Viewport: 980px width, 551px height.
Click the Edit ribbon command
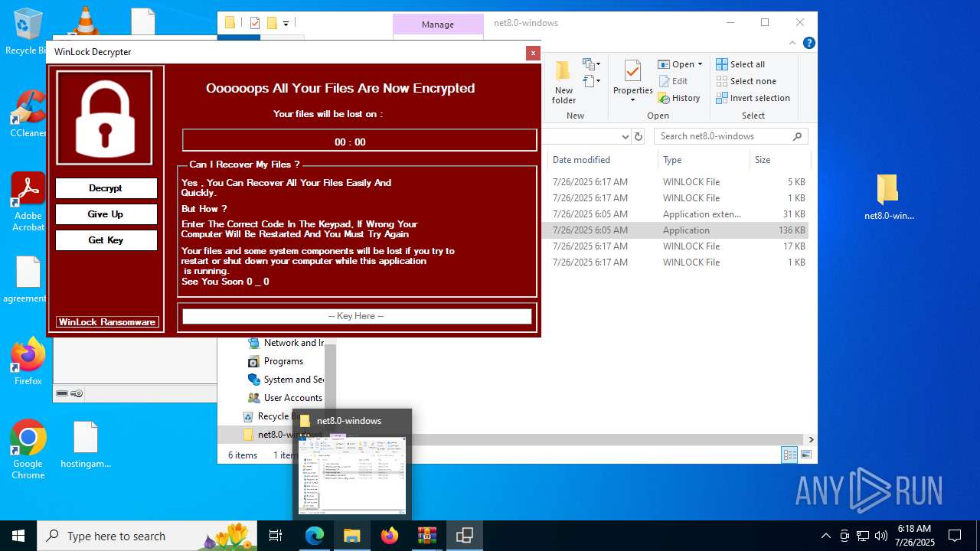pos(672,81)
